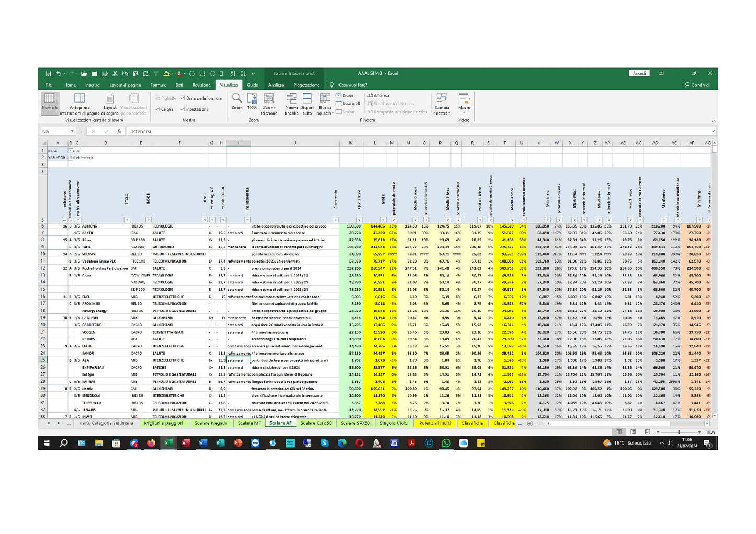
Task: Open the Windows Start menu
Action: point(47,443)
